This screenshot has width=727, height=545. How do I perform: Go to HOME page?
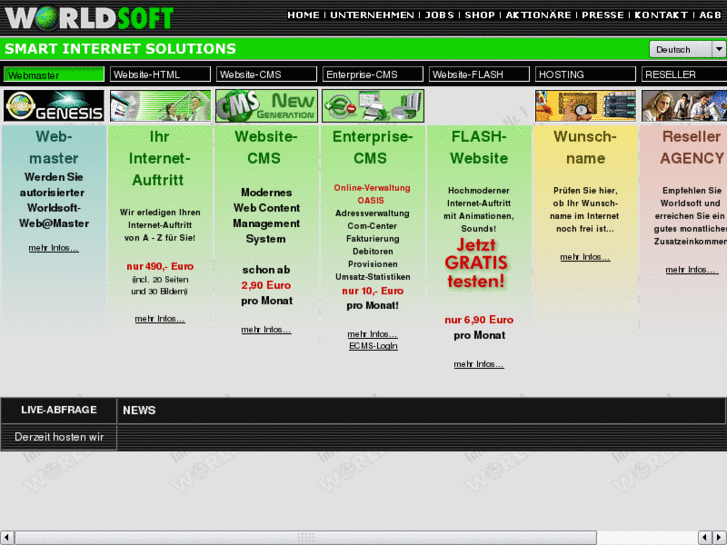(x=303, y=15)
